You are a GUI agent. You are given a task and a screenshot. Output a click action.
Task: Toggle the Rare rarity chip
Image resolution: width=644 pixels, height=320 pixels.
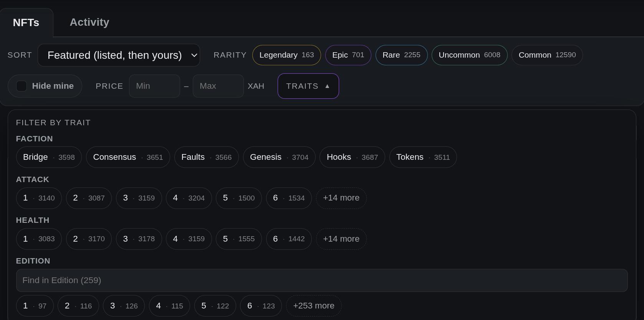pos(401,55)
